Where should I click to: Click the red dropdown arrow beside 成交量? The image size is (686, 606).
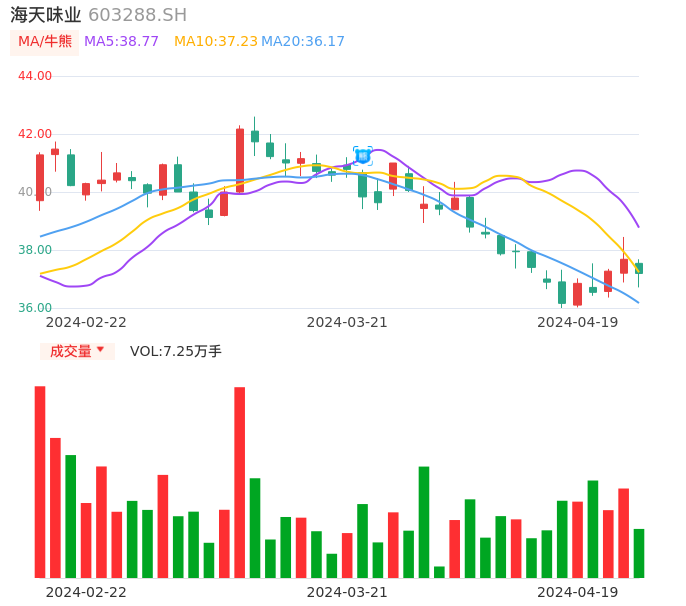[x=100, y=350]
